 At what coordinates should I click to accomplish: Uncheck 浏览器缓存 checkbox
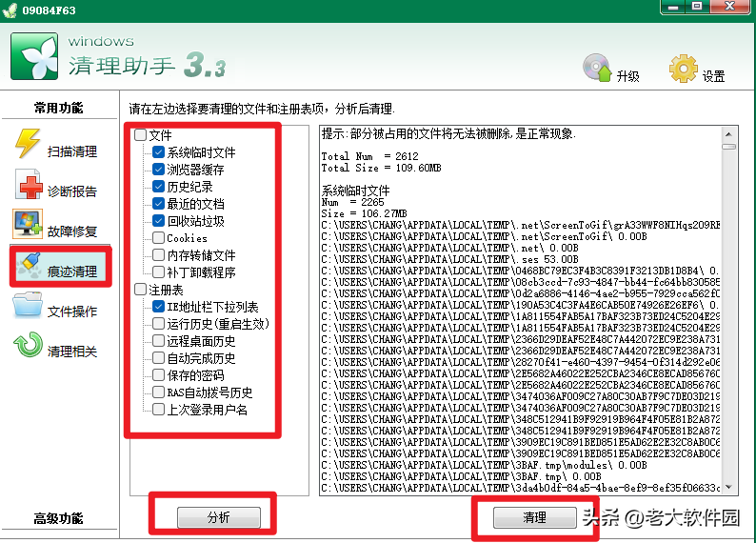(159, 170)
